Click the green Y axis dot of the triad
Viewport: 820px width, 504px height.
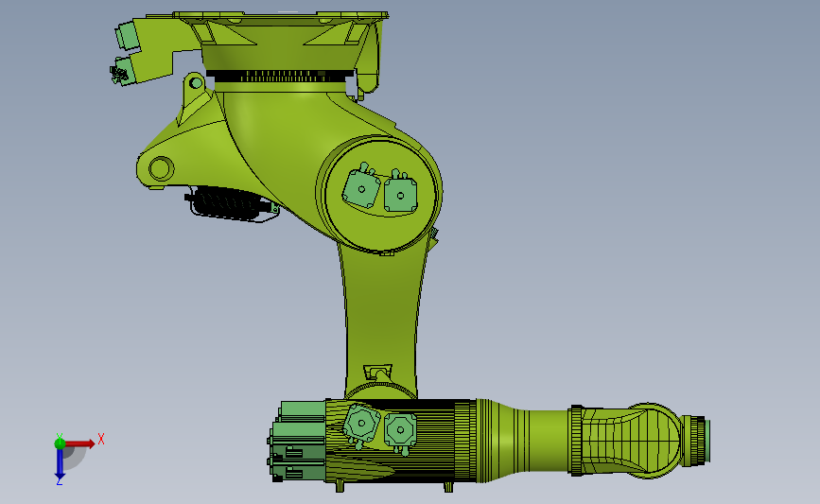coord(60,443)
